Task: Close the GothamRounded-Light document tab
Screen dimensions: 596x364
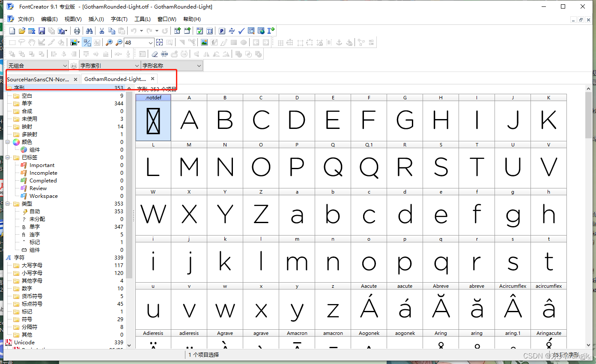Action: point(152,78)
